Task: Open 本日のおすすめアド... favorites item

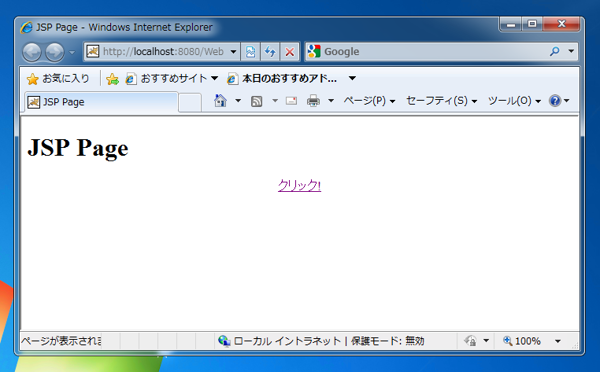Action: (283, 79)
